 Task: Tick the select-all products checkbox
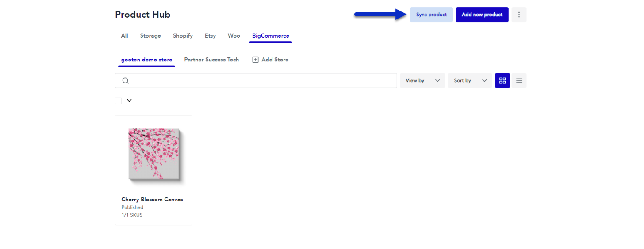click(x=119, y=101)
